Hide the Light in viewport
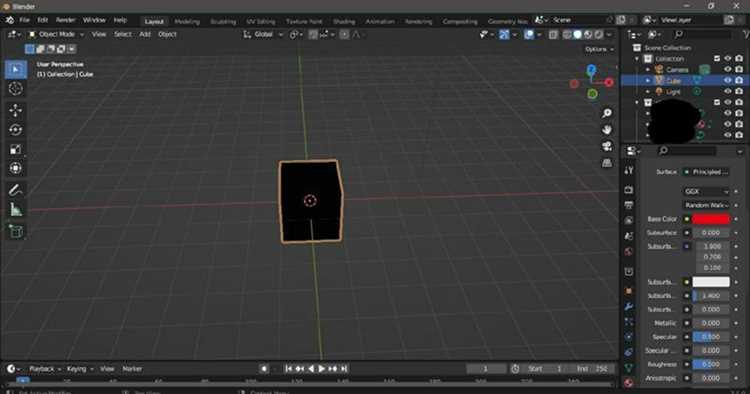 click(728, 91)
